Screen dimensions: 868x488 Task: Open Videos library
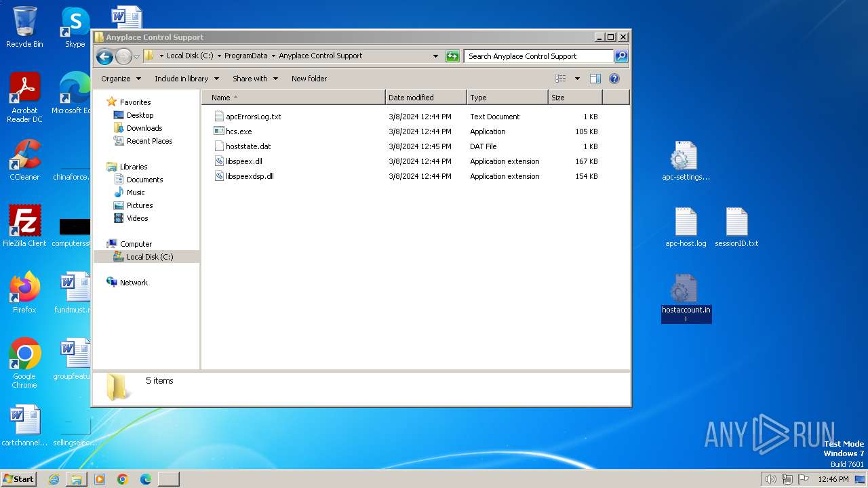(x=137, y=218)
